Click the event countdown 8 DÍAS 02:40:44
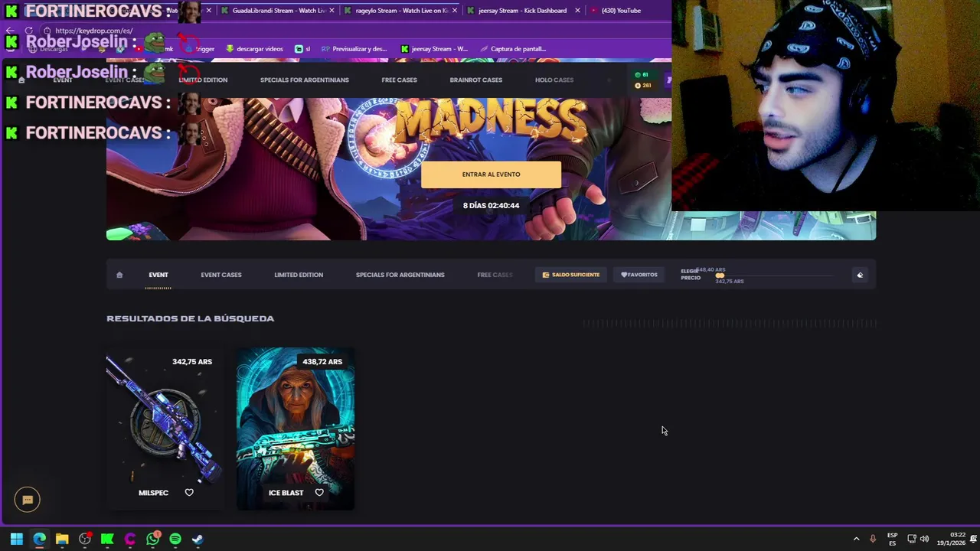The image size is (980, 551). (491, 205)
